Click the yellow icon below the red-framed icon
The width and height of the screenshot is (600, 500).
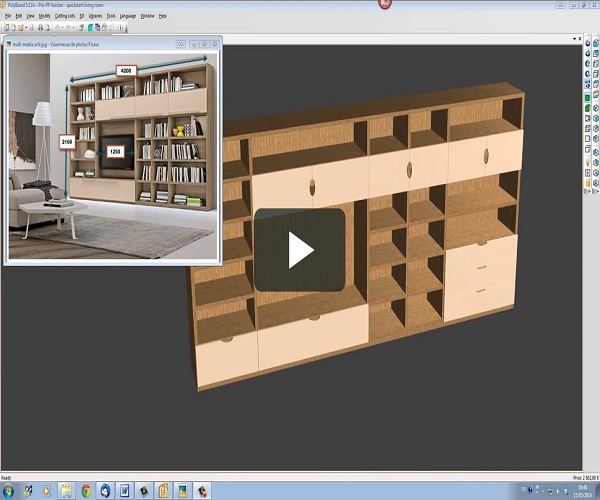pos(588,184)
